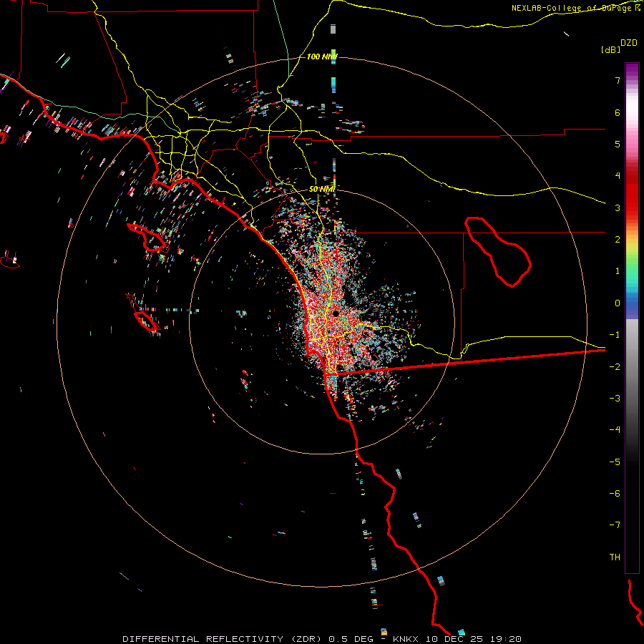The image size is (644, 644).
Task: Click the KNKX station identifier text
Action: 406,639
